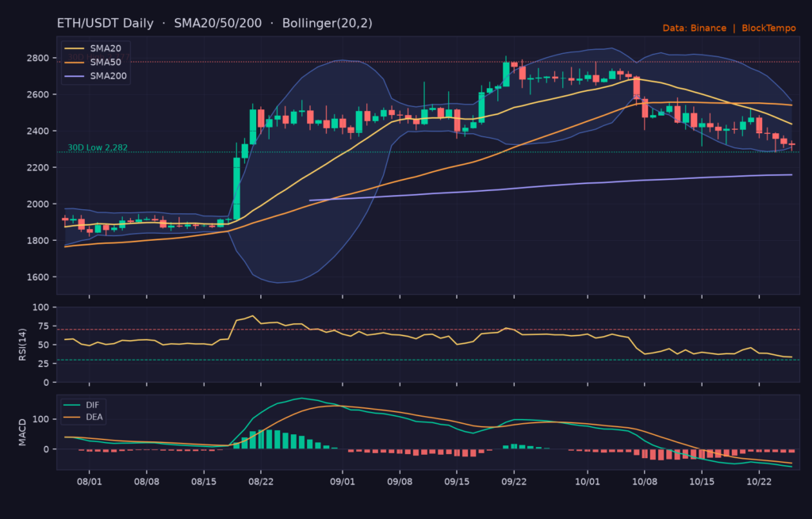The image size is (812, 519).
Task: Click the 2800 price axis label
Action: point(38,58)
